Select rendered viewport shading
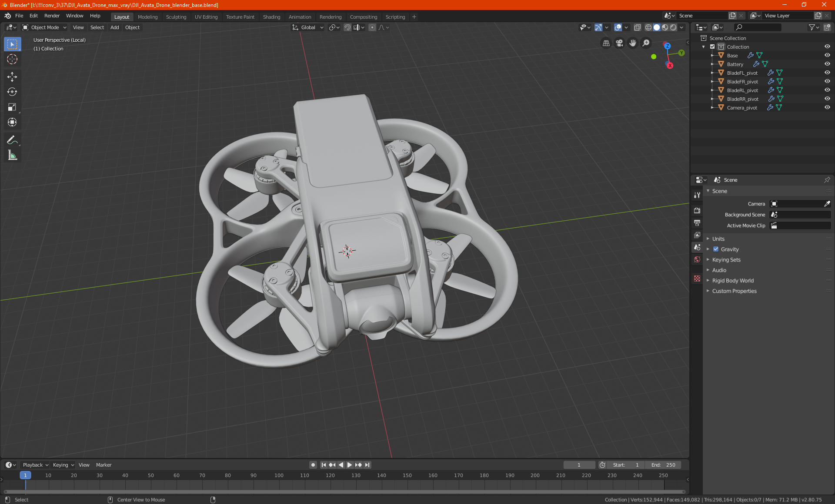835x504 pixels. coord(673,27)
